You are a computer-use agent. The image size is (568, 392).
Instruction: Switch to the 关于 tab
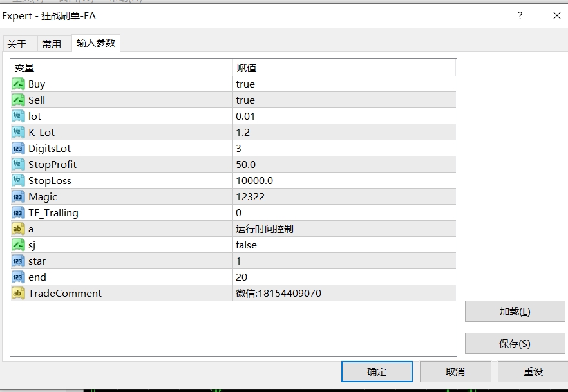17,44
